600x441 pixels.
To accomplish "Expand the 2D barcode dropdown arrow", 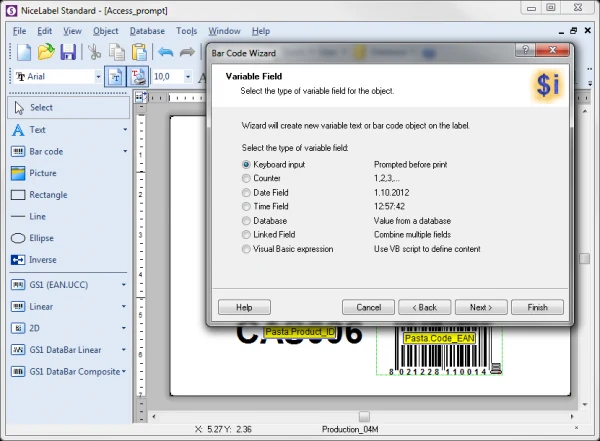I will coord(124,328).
